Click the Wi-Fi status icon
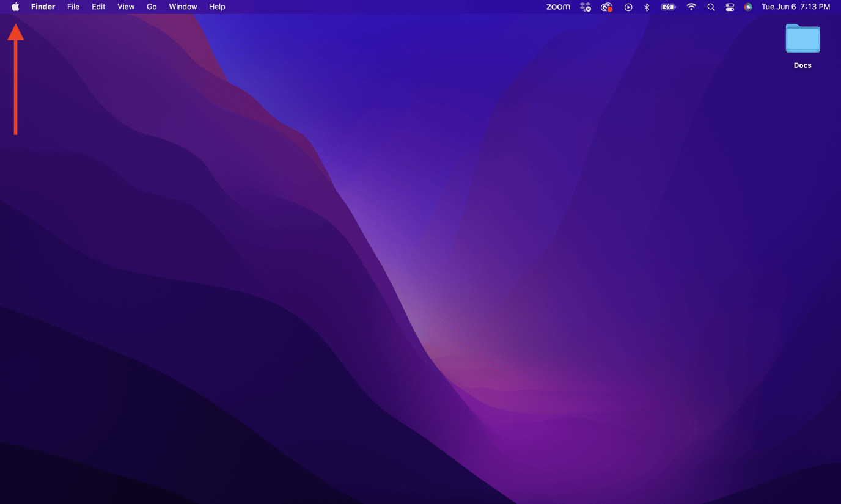The height and width of the screenshot is (504, 841). tap(691, 7)
